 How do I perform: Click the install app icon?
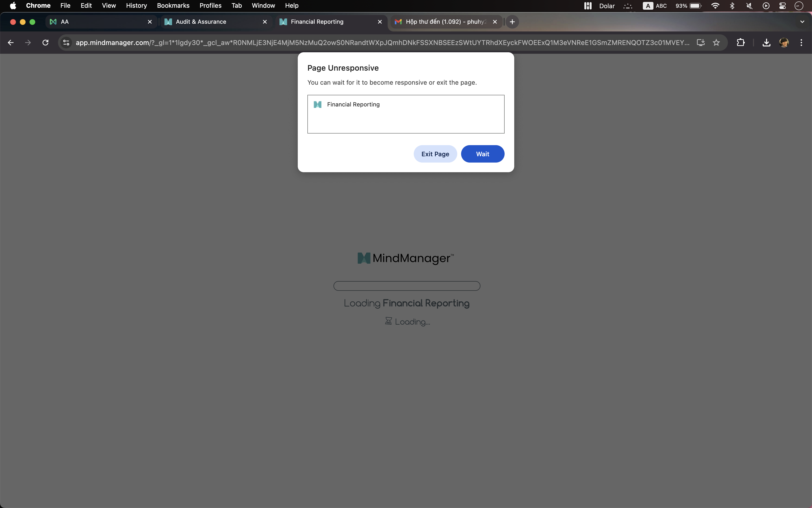tap(701, 43)
